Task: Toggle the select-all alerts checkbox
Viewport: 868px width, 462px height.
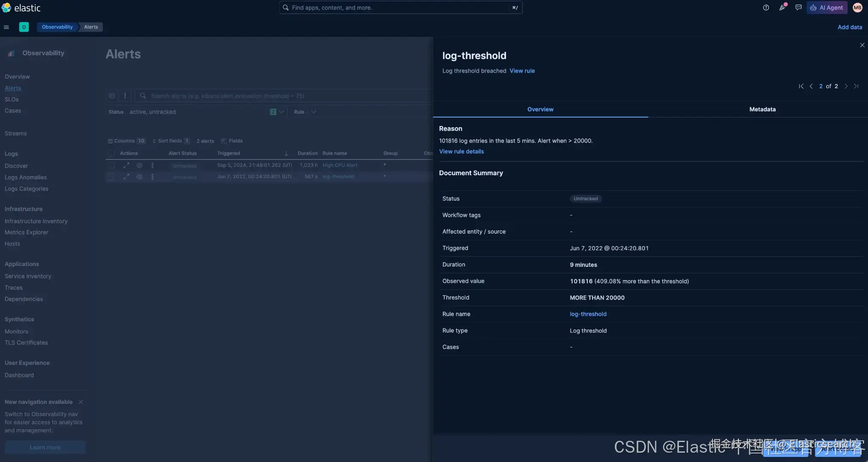Action: pos(111,153)
